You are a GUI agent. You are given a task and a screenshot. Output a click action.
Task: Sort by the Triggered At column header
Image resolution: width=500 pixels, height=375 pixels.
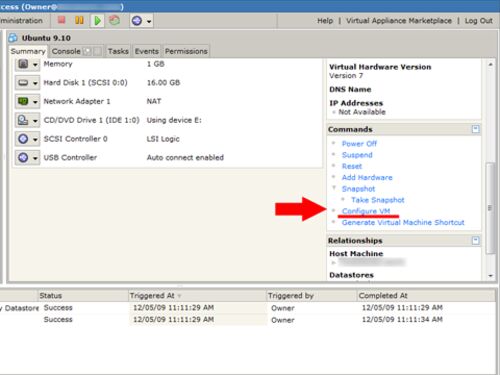click(x=197, y=296)
